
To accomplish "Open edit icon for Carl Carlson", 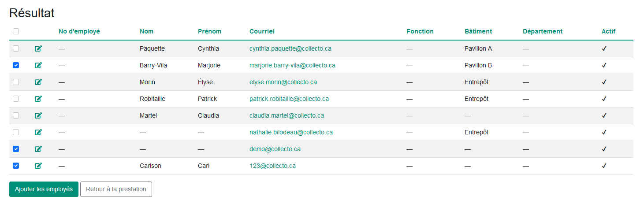I will coord(38,166).
